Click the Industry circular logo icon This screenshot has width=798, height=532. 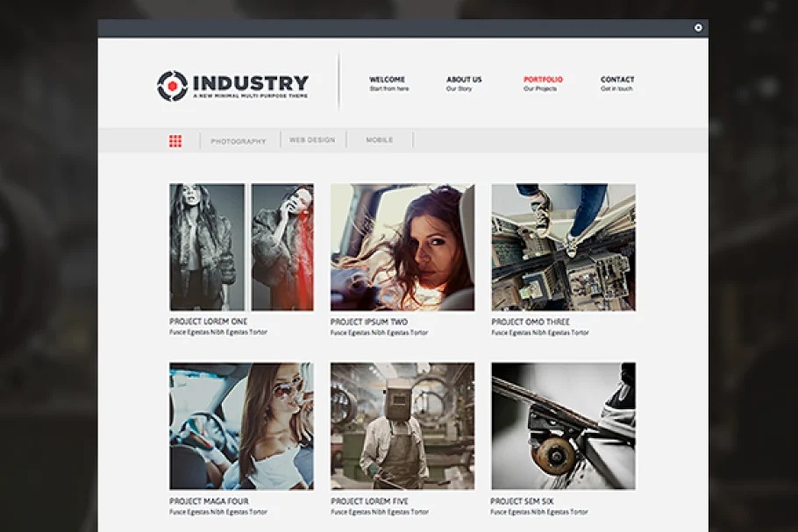(172, 85)
